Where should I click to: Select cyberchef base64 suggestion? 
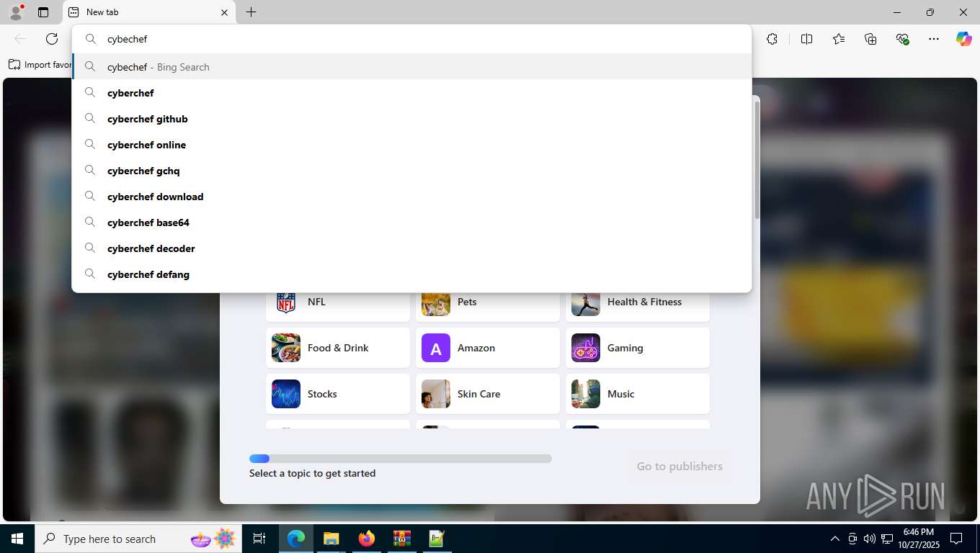click(x=411, y=222)
